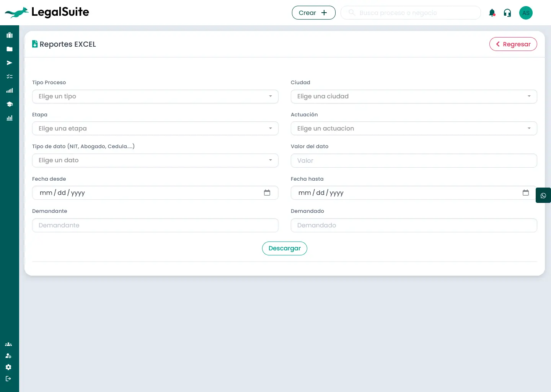
Task: Open the settings gear icon in sidebar
Action: click(x=8, y=367)
